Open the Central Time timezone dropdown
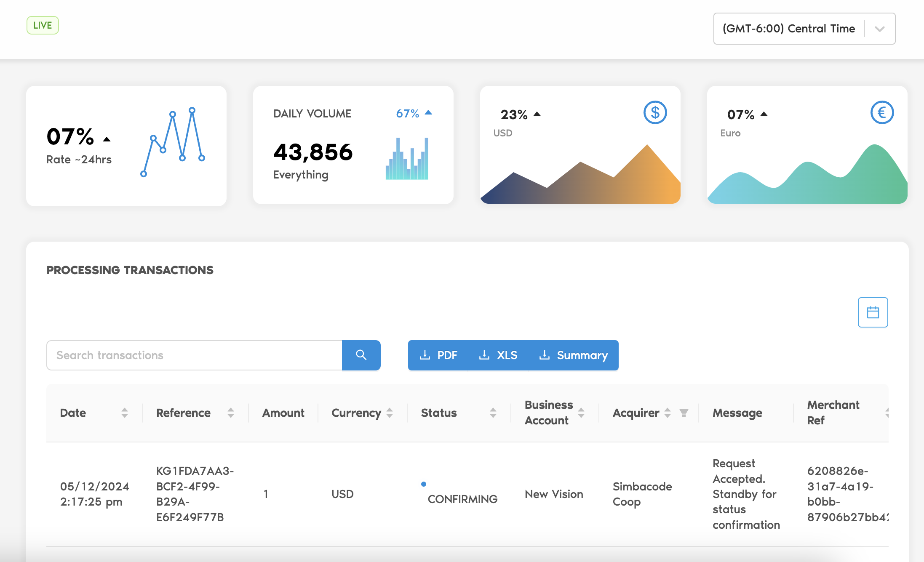This screenshot has height=562, width=924. tap(788, 29)
